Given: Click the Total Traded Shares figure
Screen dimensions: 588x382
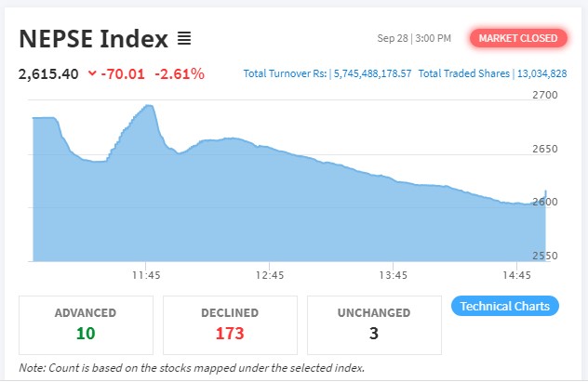Looking at the screenshot, I should pyautogui.click(x=545, y=73).
